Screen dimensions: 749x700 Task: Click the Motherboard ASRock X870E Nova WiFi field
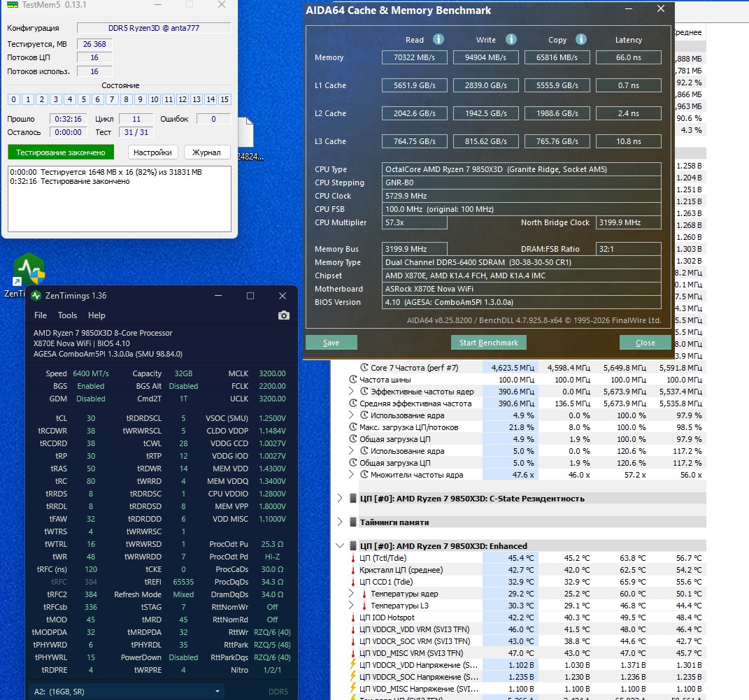(x=522, y=289)
